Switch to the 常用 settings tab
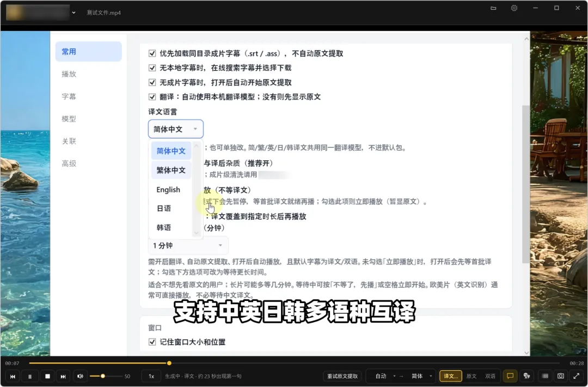Image resolution: width=588 pixels, height=387 pixels. click(89, 51)
